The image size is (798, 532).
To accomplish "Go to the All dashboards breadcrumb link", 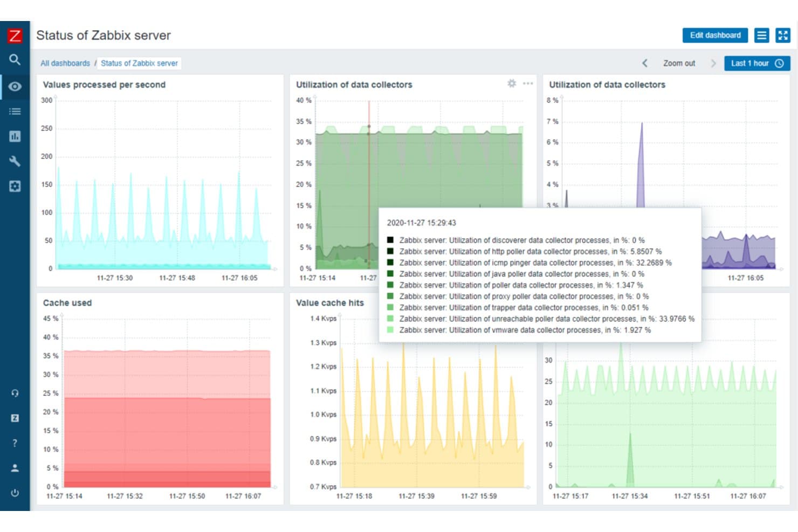I will tap(65, 63).
